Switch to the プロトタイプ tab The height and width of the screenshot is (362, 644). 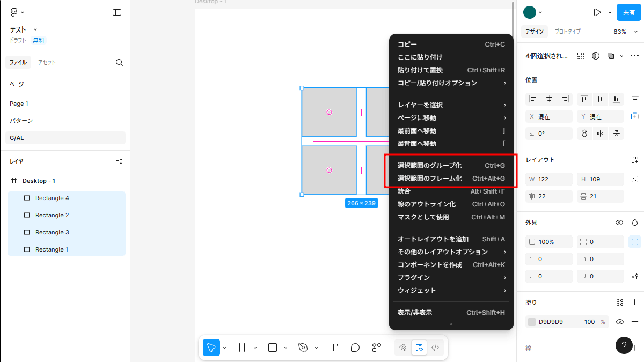567,32
